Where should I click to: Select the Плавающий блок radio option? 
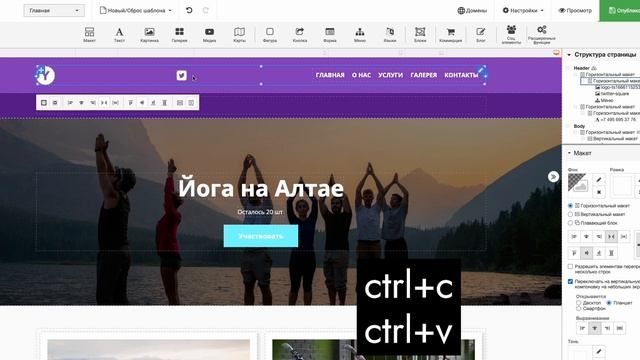(x=571, y=223)
